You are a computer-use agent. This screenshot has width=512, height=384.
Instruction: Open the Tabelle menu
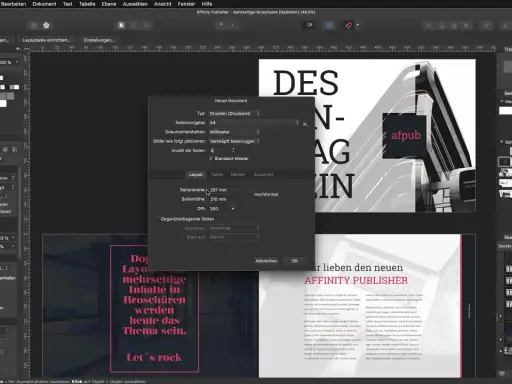(87, 4)
